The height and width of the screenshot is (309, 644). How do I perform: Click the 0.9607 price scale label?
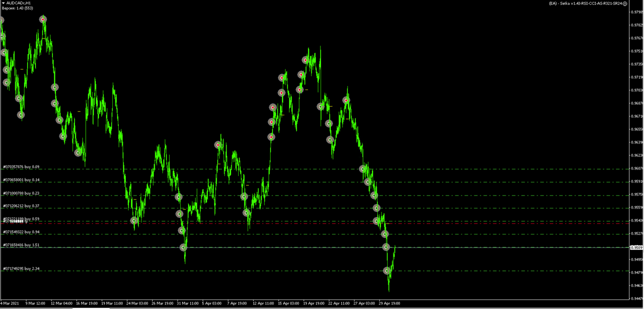(x=637, y=168)
